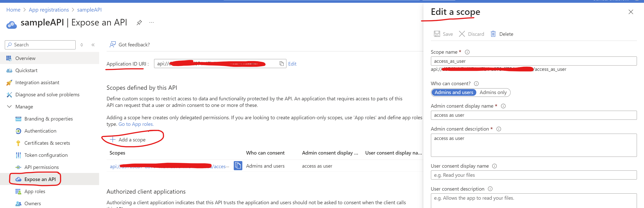Click the Delete trash icon
644x208 pixels.
[x=493, y=34]
